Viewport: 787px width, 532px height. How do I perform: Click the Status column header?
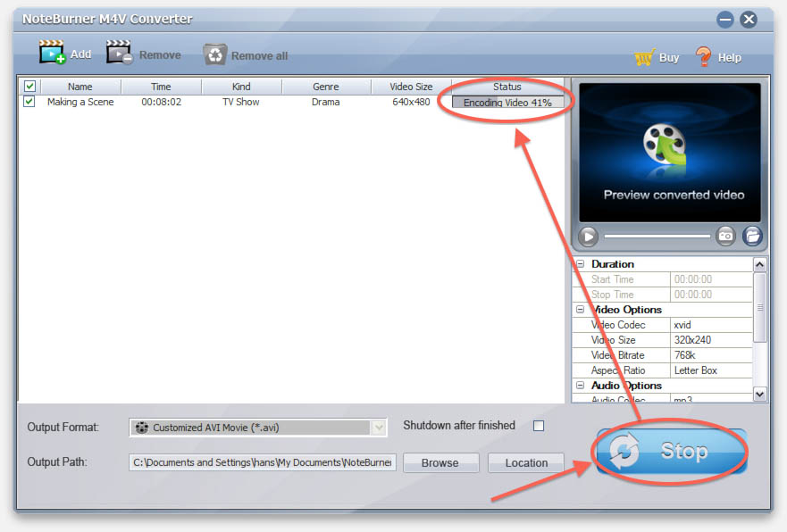pos(507,87)
